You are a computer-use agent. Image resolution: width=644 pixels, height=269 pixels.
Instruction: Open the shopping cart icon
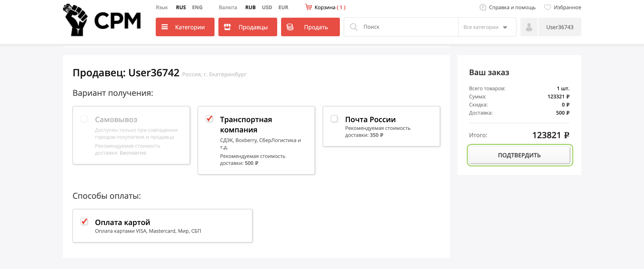tap(308, 7)
